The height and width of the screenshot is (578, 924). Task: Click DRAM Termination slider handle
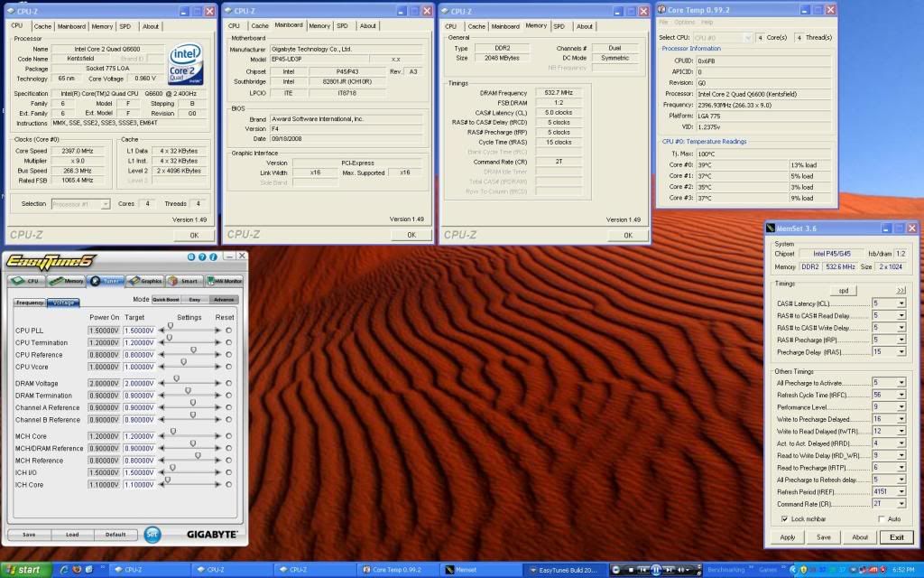tap(188, 391)
